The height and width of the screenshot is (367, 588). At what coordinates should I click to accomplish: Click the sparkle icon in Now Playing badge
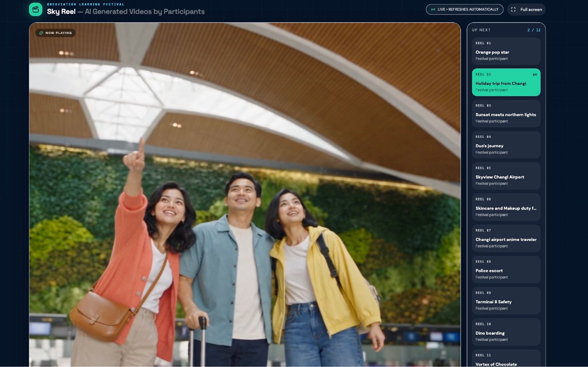(x=41, y=33)
